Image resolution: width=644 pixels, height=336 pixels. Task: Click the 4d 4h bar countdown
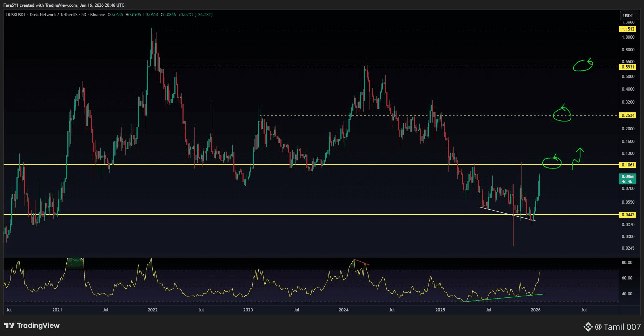(627, 182)
